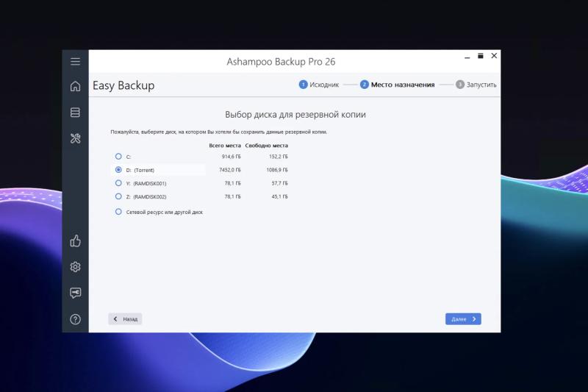Close the Ashampoo Backup window
This screenshot has height=392, width=588.
(x=494, y=56)
